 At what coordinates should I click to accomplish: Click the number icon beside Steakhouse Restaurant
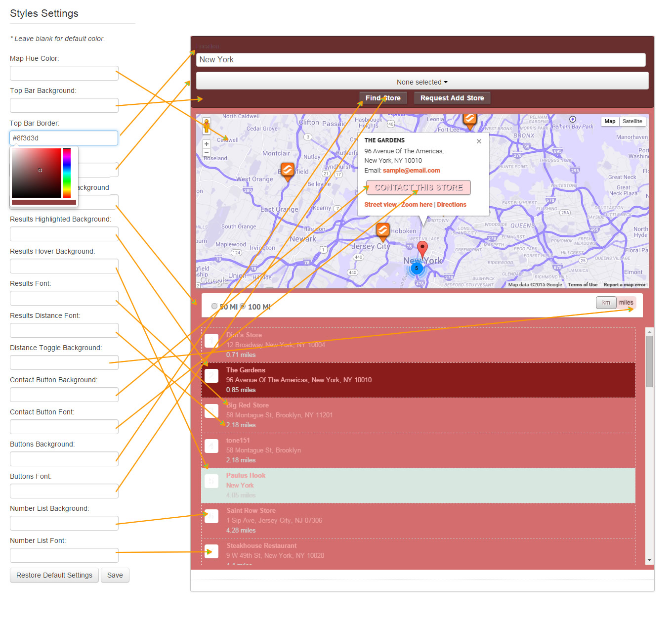(x=211, y=551)
